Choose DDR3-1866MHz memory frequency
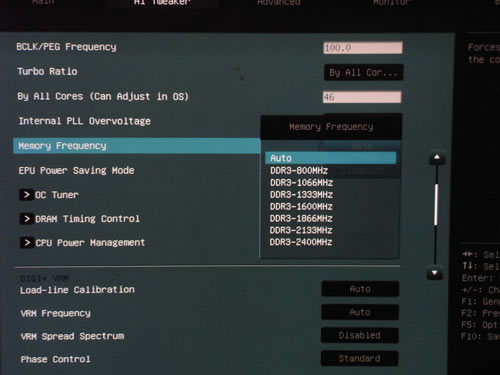The height and width of the screenshot is (375, 500). pyautogui.click(x=301, y=219)
